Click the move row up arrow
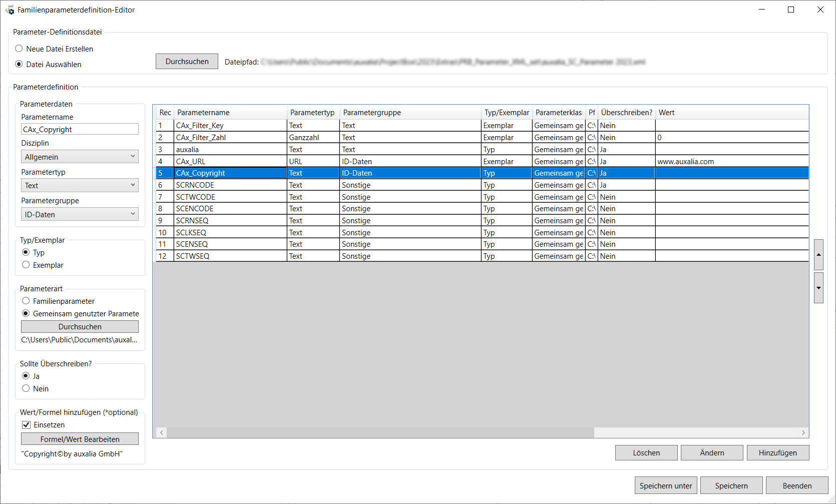 (x=818, y=255)
